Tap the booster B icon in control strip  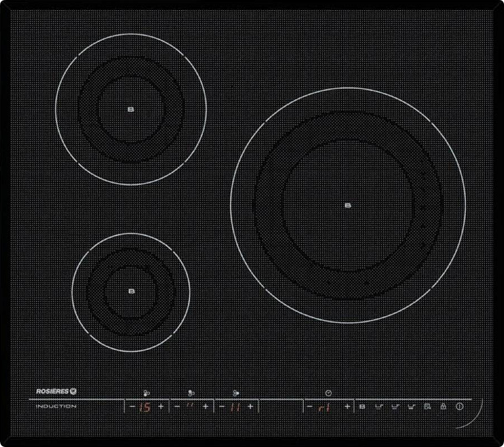coord(362,406)
